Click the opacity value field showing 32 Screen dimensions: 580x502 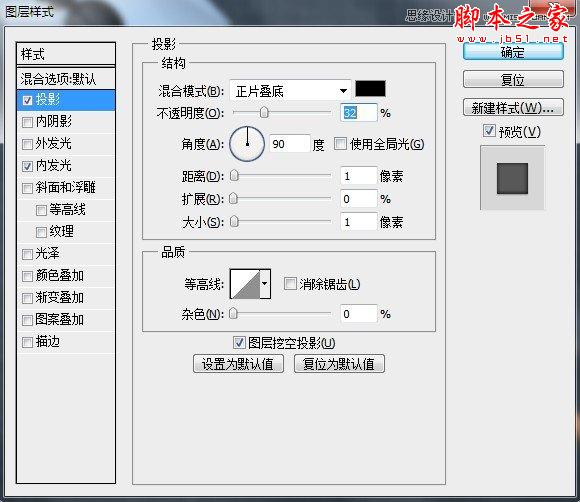coord(358,113)
